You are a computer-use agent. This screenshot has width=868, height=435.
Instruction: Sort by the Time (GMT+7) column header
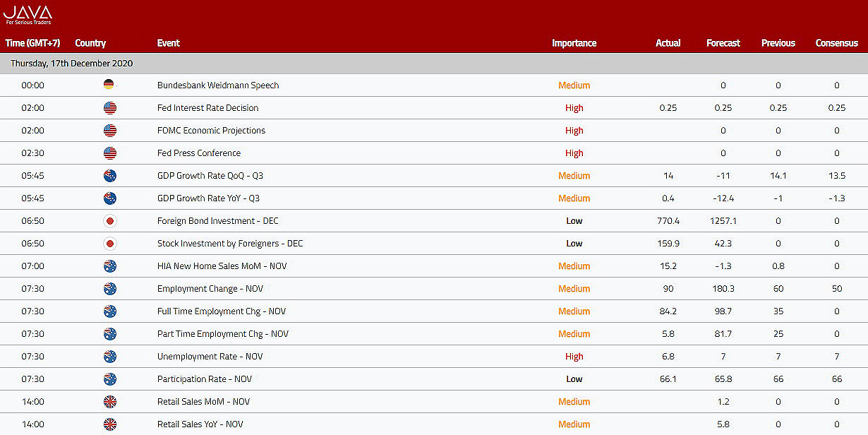pyautogui.click(x=32, y=43)
